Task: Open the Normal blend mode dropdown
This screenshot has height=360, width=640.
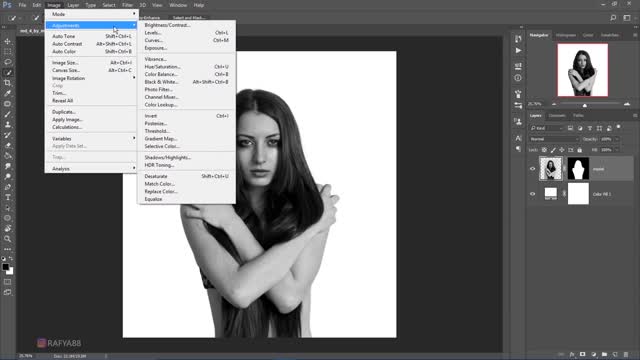Action: (554, 139)
